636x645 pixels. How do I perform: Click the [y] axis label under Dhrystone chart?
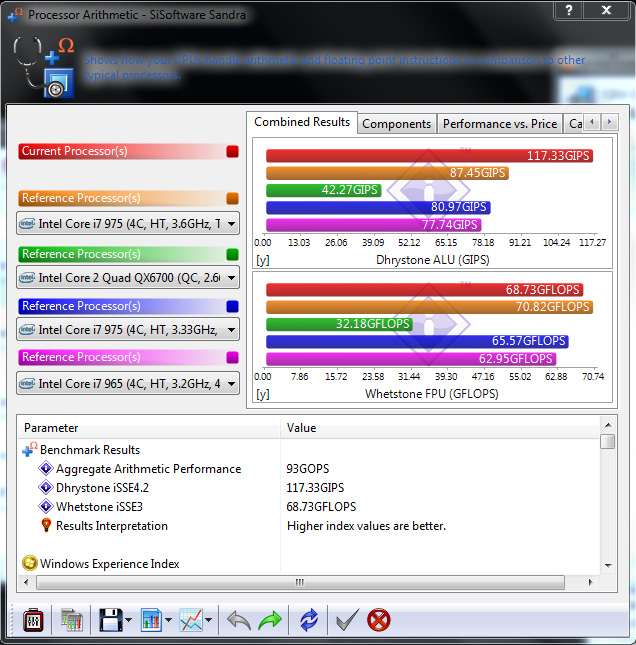coord(263,260)
